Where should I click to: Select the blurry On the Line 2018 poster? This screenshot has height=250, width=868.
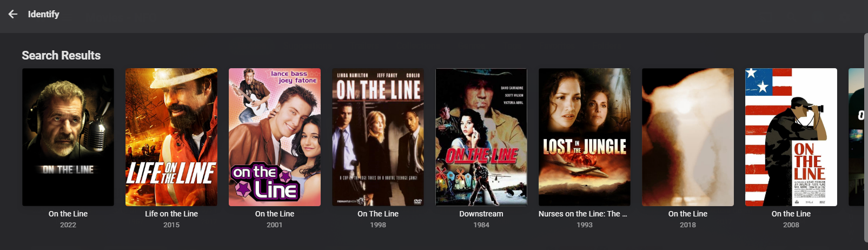point(688,137)
